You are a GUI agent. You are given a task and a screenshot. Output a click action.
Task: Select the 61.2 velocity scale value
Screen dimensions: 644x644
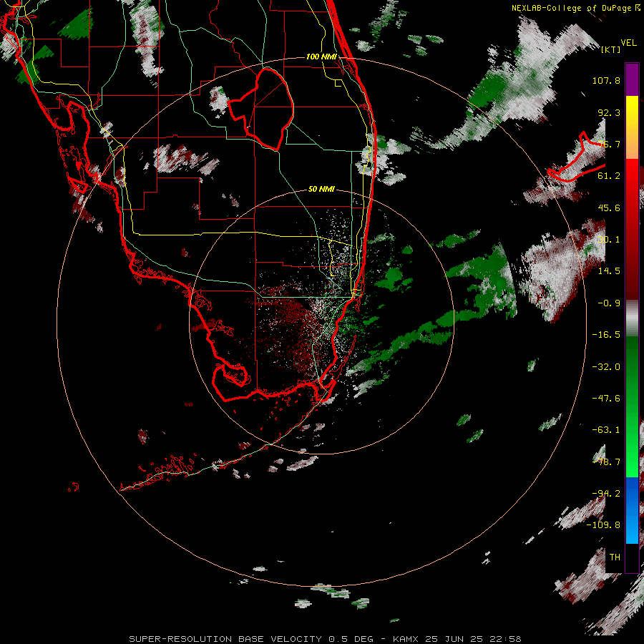609,176
